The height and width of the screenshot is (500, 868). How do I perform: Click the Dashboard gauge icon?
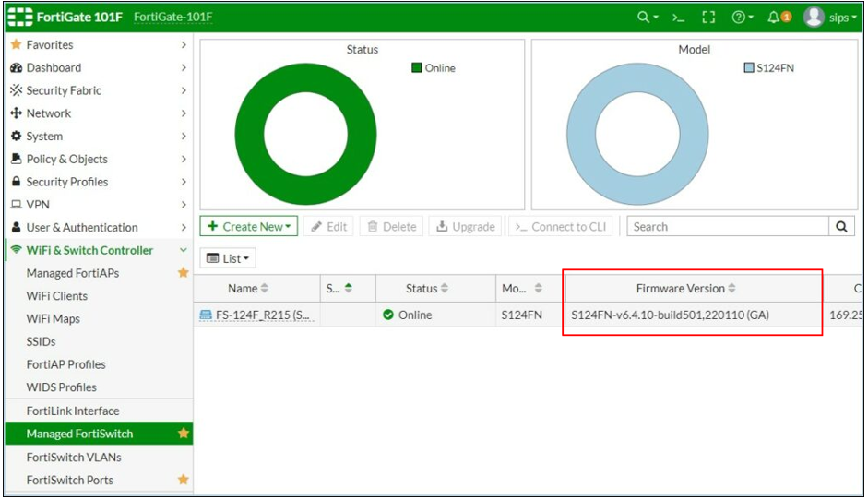16,67
